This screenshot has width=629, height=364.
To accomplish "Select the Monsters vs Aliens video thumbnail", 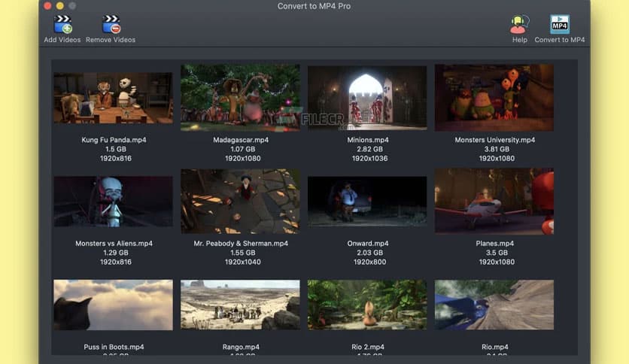I will click(114, 202).
